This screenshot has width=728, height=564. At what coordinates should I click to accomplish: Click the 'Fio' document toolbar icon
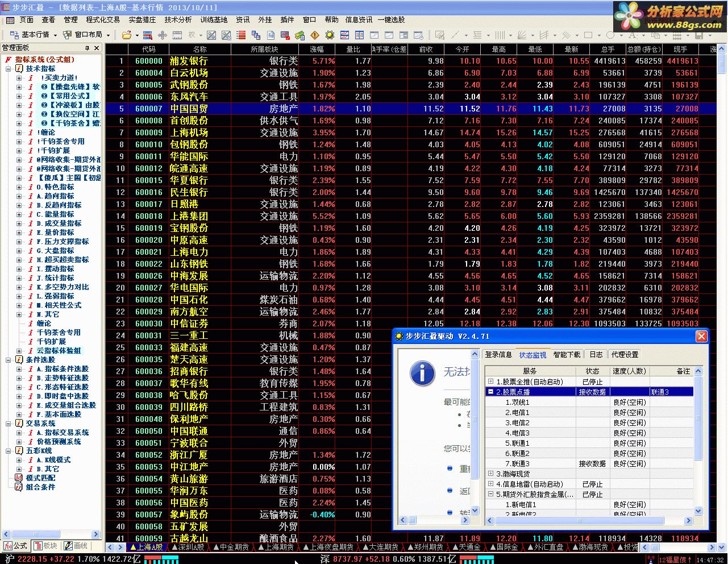[x=271, y=35]
